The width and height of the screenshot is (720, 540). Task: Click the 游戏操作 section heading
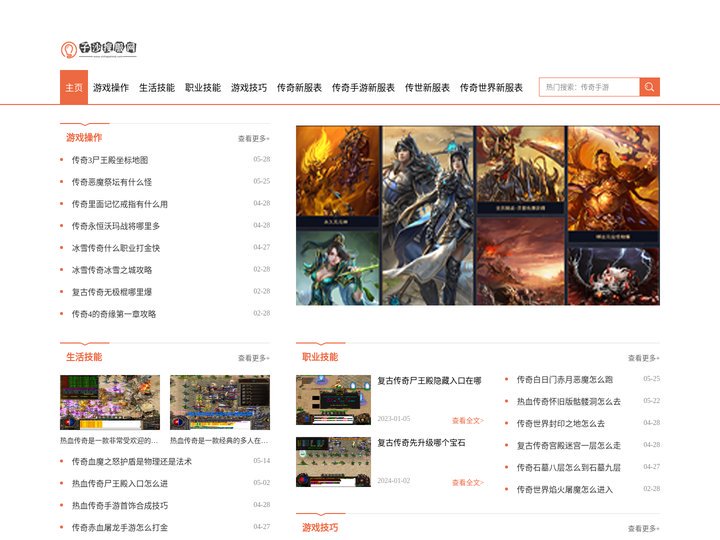pyautogui.click(x=84, y=137)
